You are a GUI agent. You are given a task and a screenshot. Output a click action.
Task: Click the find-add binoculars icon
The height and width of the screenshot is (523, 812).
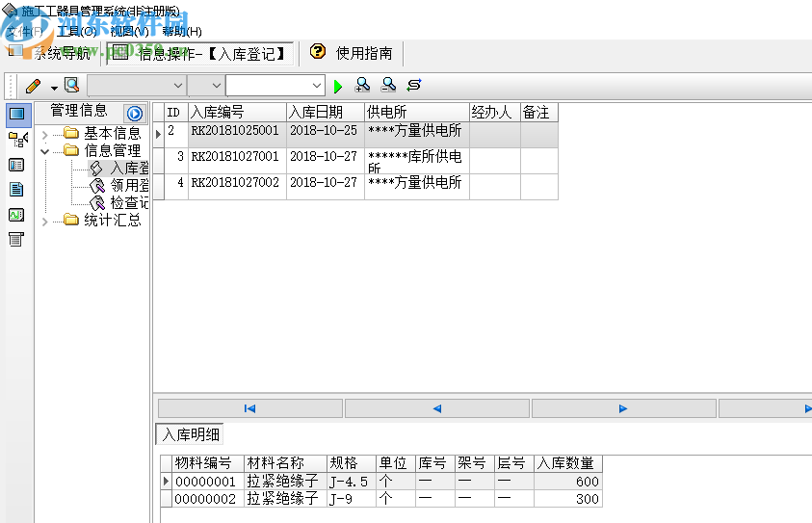(362, 85)
